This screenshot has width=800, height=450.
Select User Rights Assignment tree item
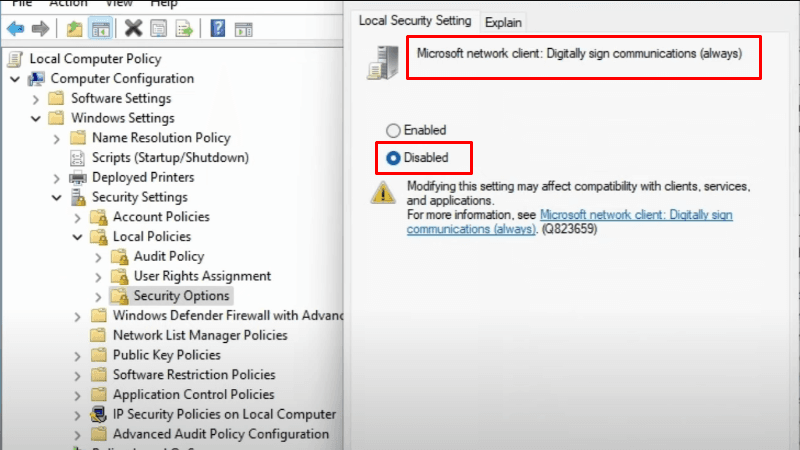click(202, 276)
